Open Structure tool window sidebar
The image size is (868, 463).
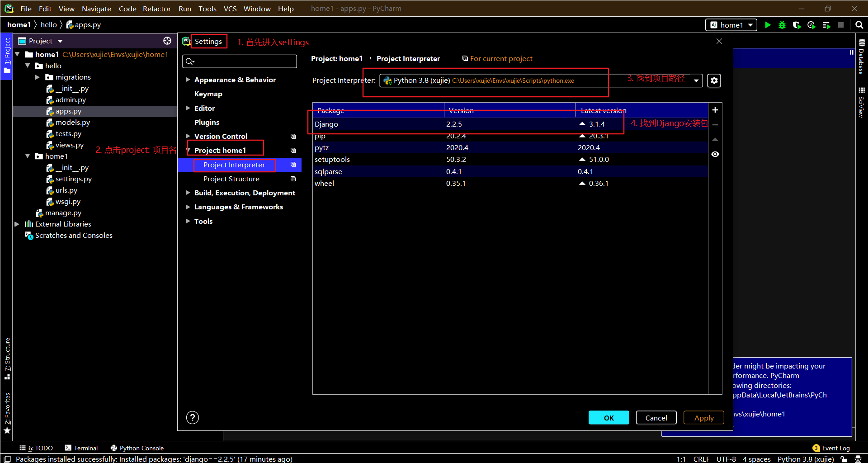(7, 358)
